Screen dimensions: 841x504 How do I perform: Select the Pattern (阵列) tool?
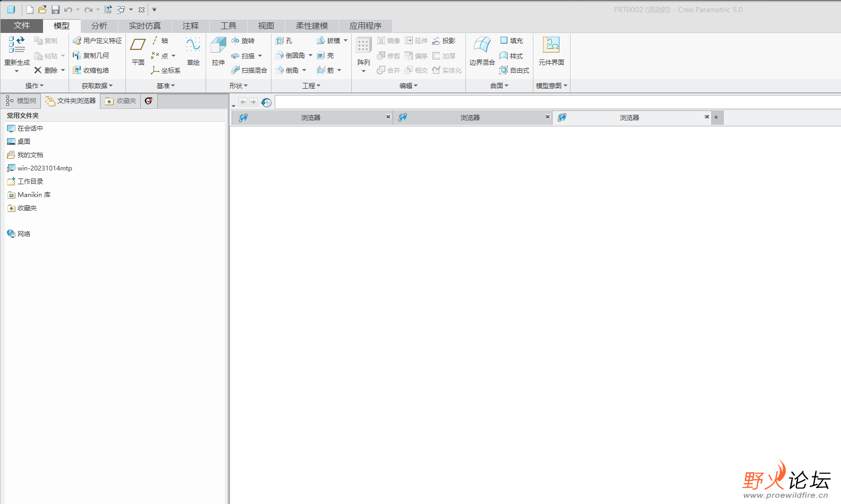pyautogui.click(x=363, y=54)
